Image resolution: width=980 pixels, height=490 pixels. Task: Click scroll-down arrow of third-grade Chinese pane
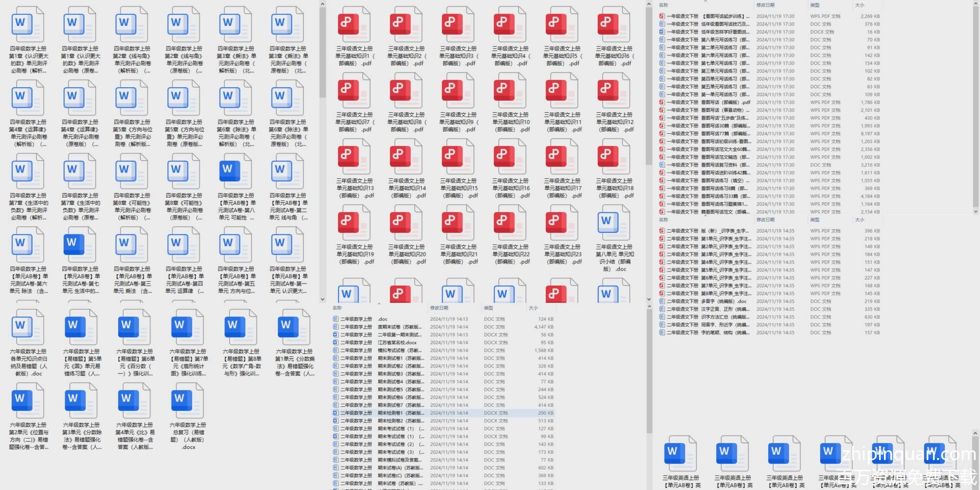point(649,299)
